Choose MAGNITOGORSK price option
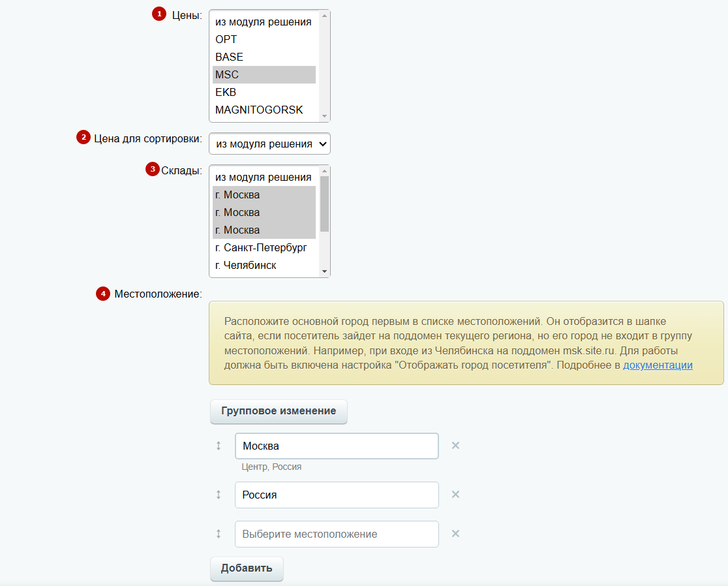 (x=264, y=110)
